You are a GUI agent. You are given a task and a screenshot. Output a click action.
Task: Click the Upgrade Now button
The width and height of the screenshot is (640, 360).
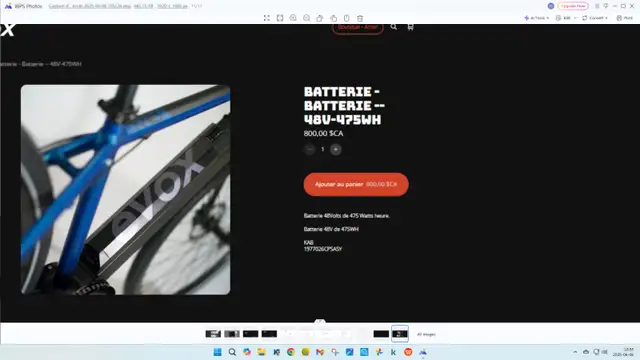point(573,6)
